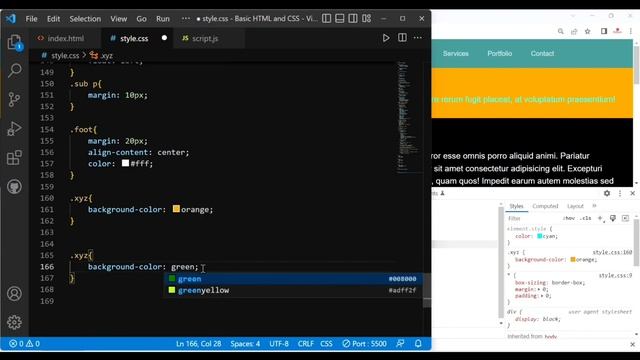Click the feedback icon in status bar
The height and width of the screenshot is (360, 640).
pos(400,344)
